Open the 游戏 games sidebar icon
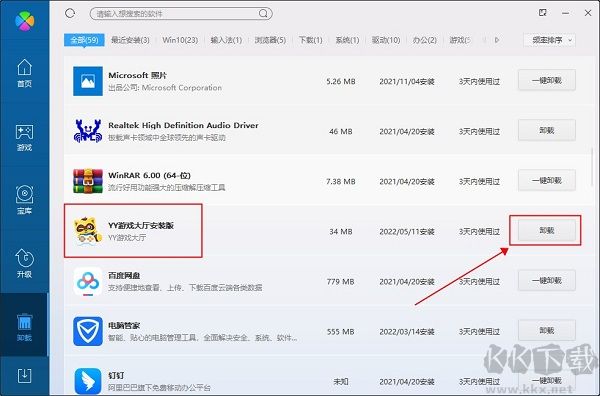The image size is (600, 396). [24, 137]
